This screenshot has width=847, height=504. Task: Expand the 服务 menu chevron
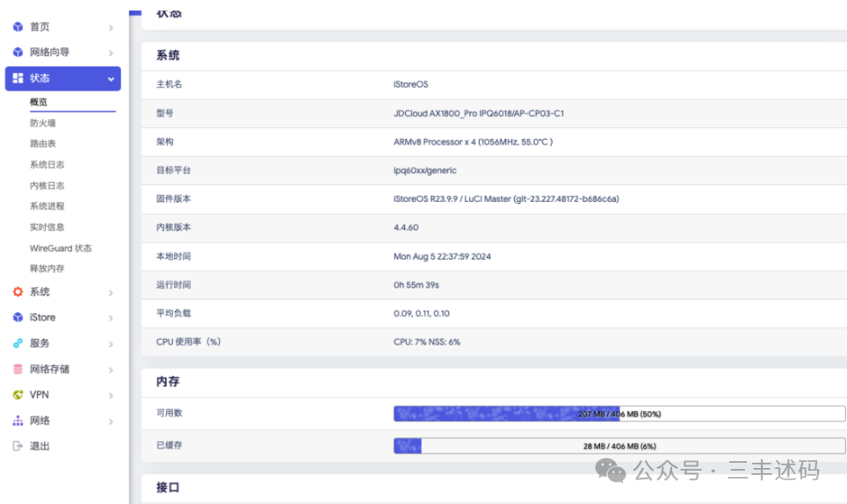pos(111,343)
